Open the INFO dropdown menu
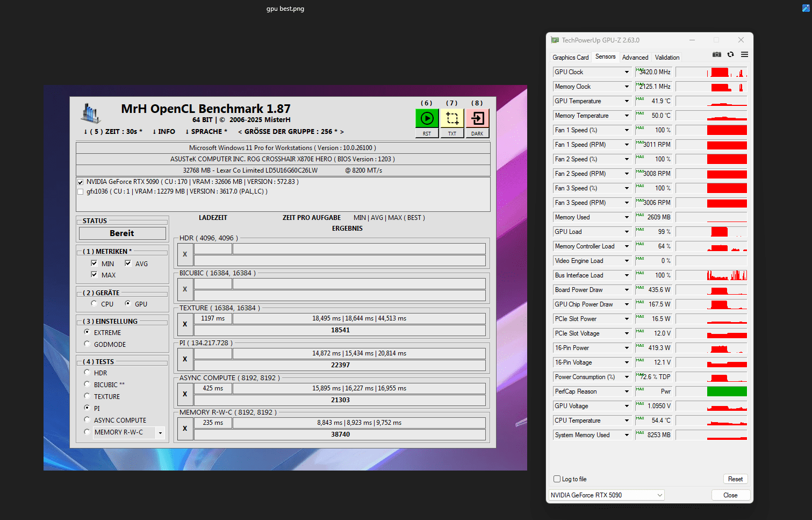The image size is (812, 520). coord(164,132)
